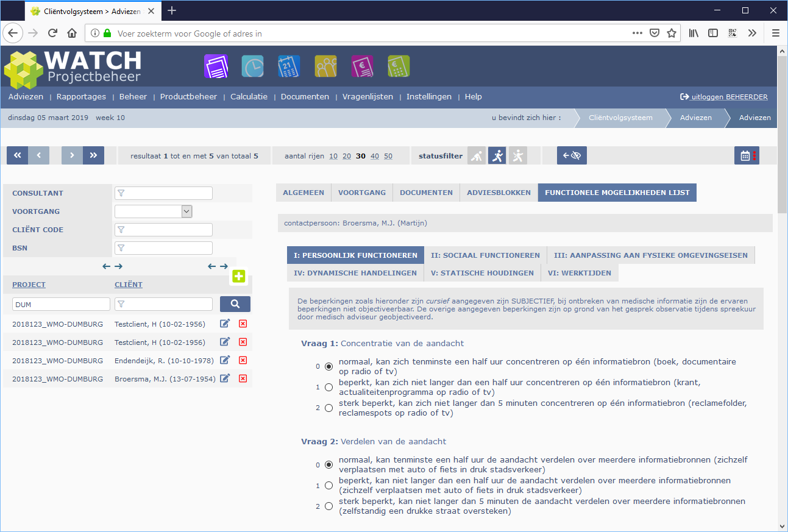Open IV: Dynamische handelingen tab

coord(355,273)
